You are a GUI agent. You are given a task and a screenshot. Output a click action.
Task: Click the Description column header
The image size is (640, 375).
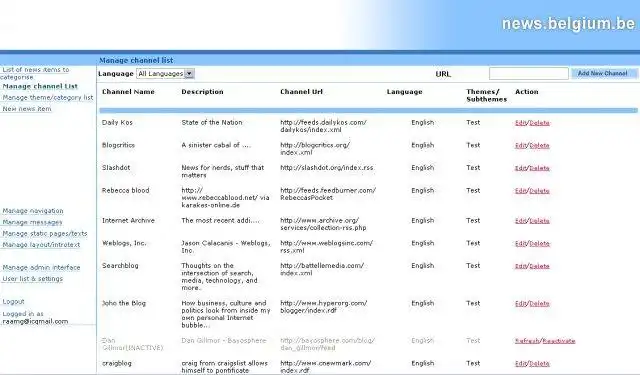tap(202, 92)
